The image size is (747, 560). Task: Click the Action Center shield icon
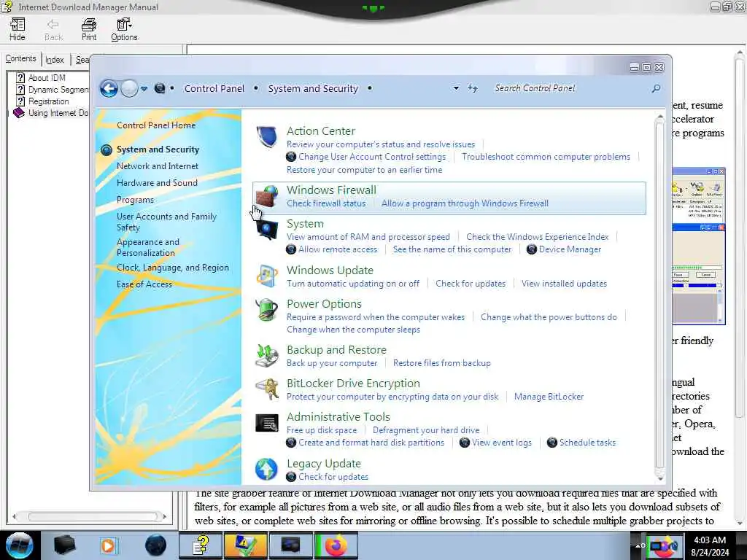(266, 137)
